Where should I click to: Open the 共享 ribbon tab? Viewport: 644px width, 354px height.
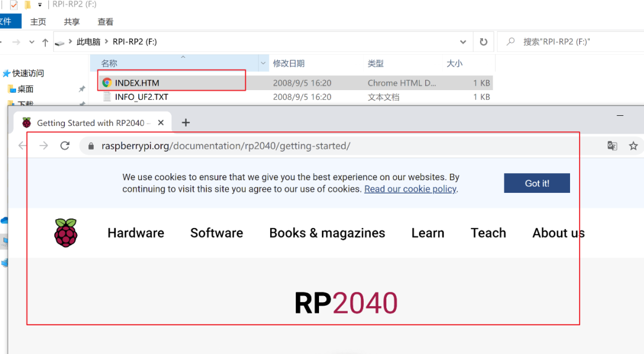[72, 22]
